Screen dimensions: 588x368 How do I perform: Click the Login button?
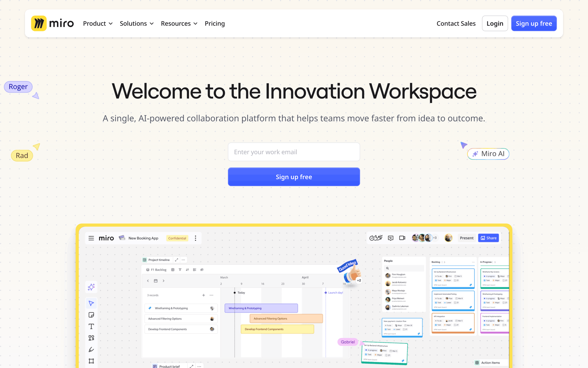coord(495,23)
